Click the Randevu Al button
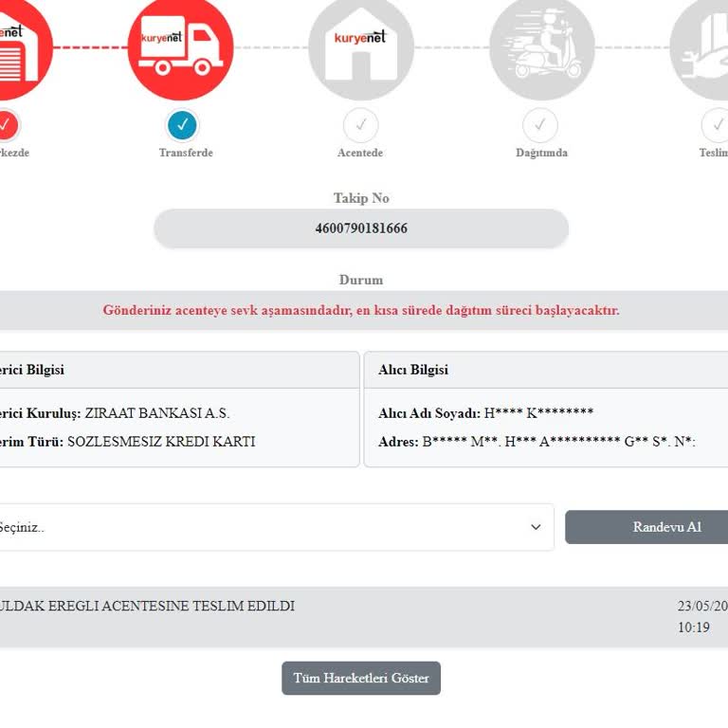The image size is (728, 728). [x=646, y=527]
